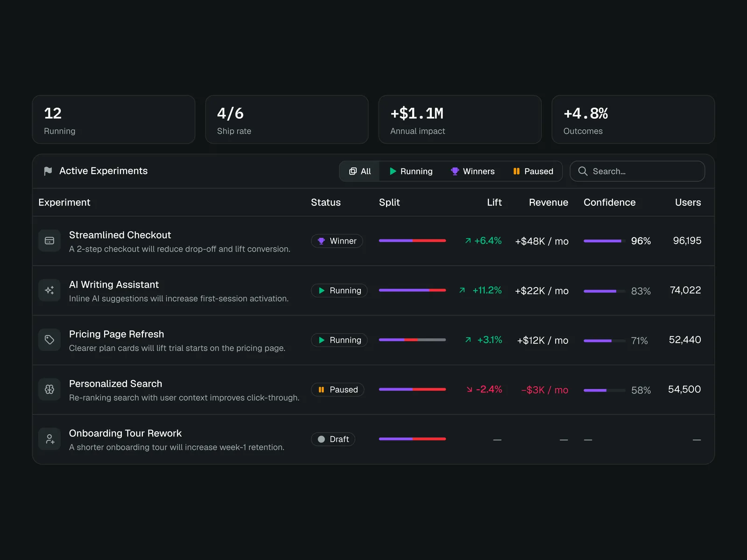Open the 12 Running summary card
Image resolution: width=747 pixels, height=560 pixels.
point(113,119)
